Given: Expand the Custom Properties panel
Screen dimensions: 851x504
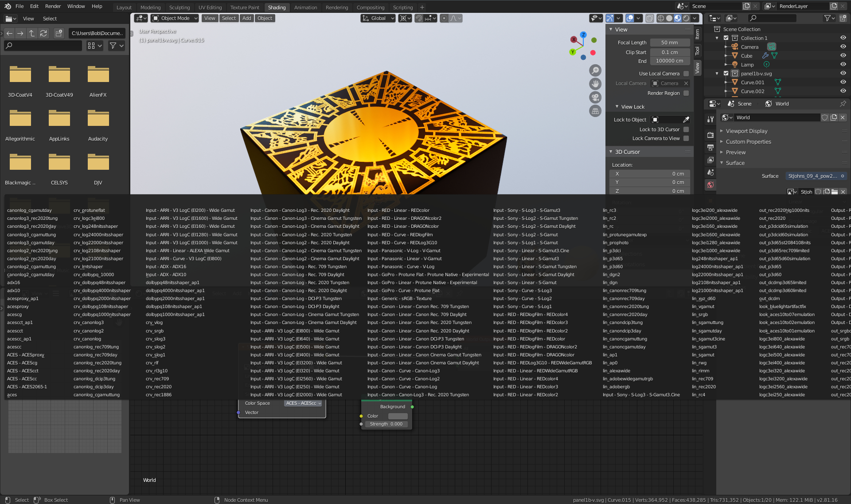Looking at the screenshot, I should point(748,142).
